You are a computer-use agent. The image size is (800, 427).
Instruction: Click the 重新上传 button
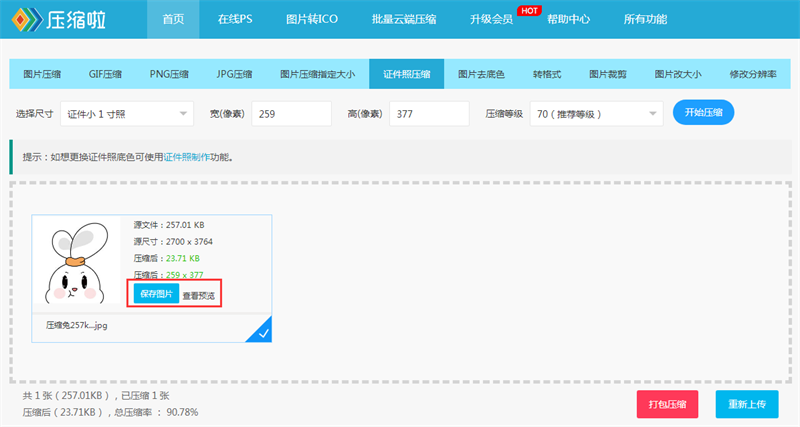[x=747, y=404]
